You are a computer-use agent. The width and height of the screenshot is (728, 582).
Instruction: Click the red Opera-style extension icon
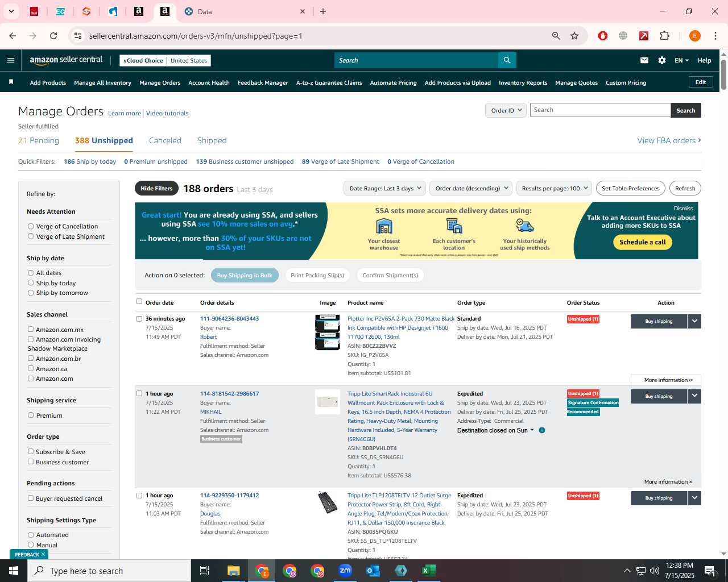[603, 36]
